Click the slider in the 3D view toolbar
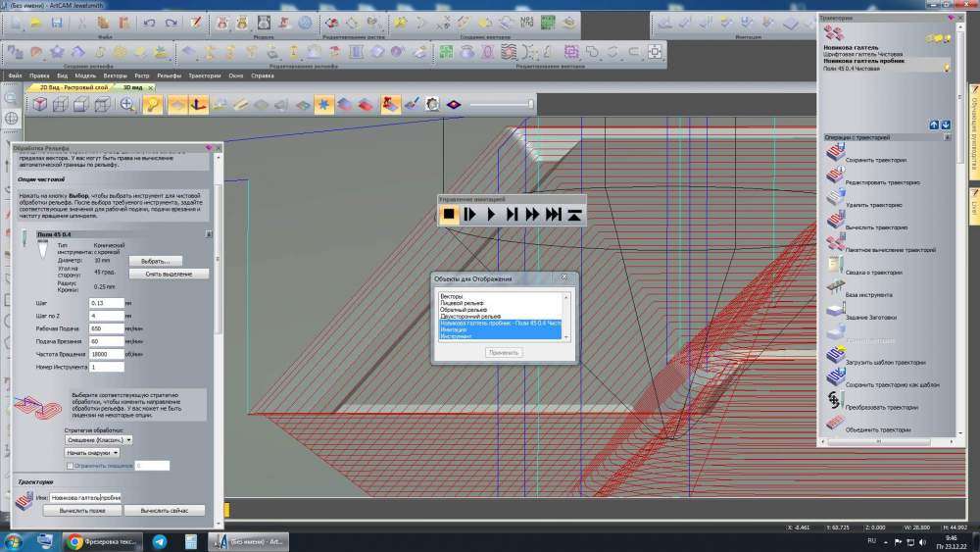 tap(501, 104)
